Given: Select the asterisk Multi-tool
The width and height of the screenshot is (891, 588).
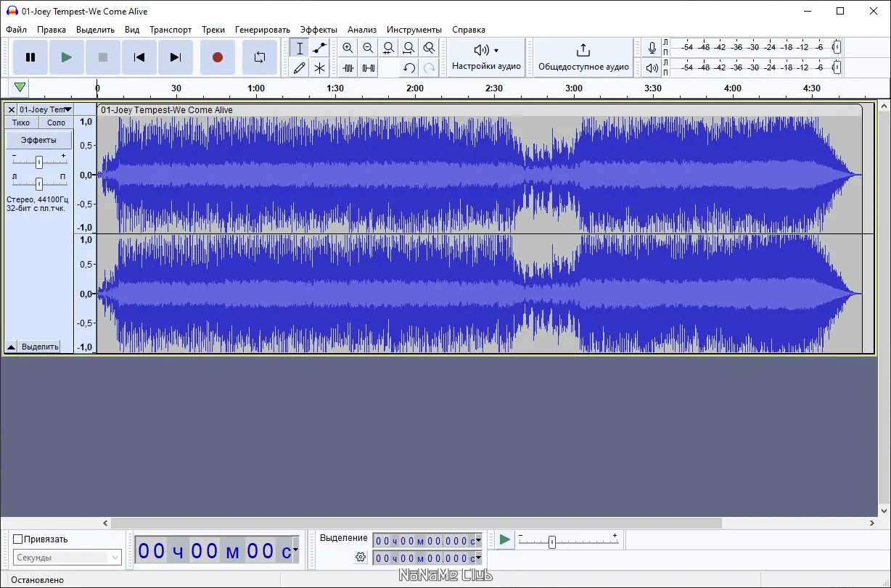Looking at the screenshot, I should [319, 68].
